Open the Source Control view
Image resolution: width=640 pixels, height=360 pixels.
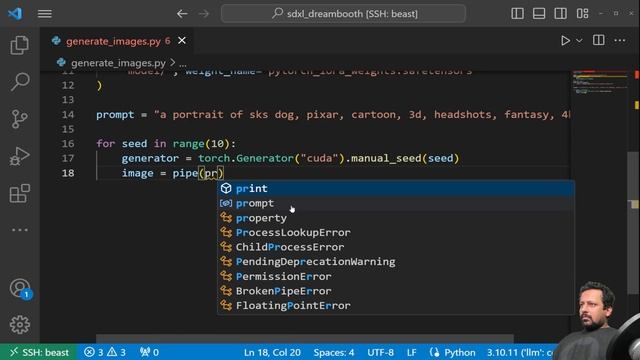pyautogui.click(x=20, y=119)
